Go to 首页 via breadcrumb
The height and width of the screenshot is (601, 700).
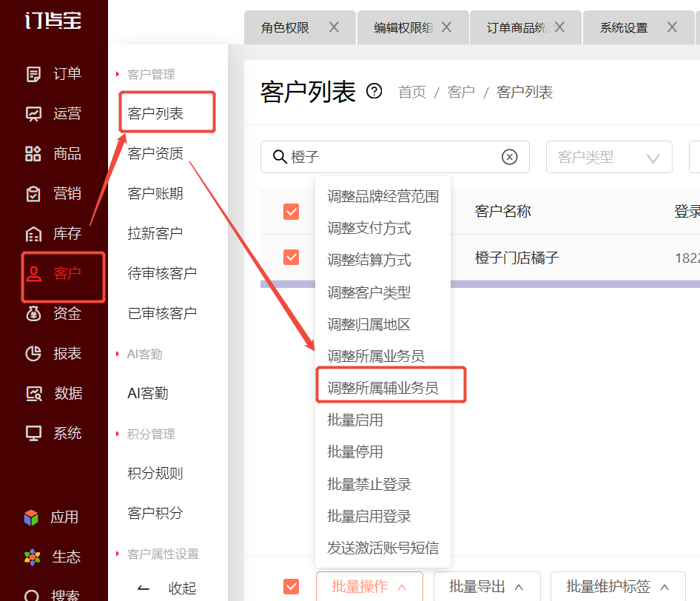[412, 92]
